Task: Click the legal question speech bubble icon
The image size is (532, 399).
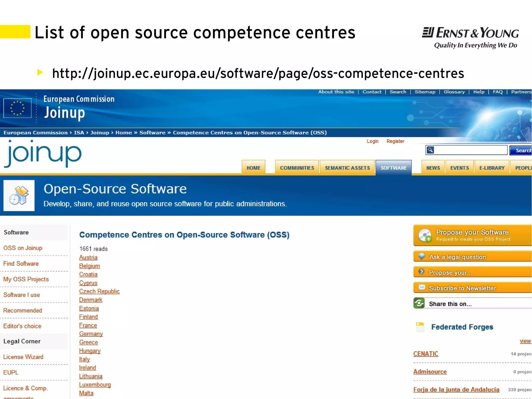Action: tap(422, 256)
